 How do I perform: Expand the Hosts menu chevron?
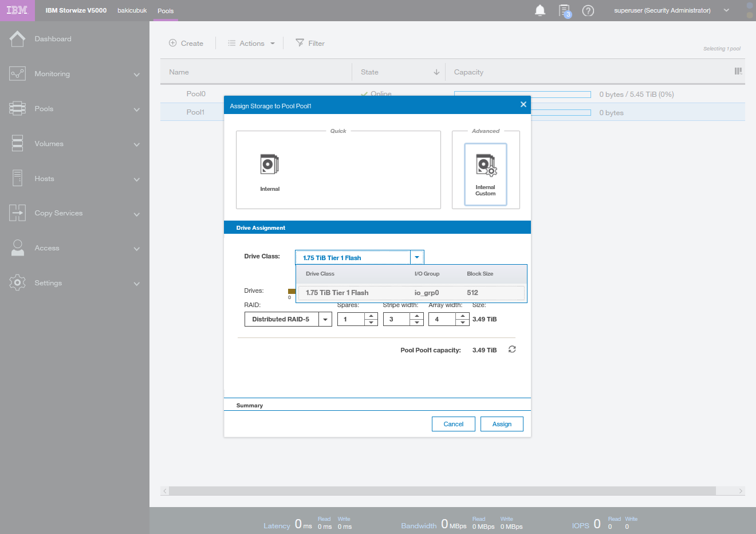[136, 179]
